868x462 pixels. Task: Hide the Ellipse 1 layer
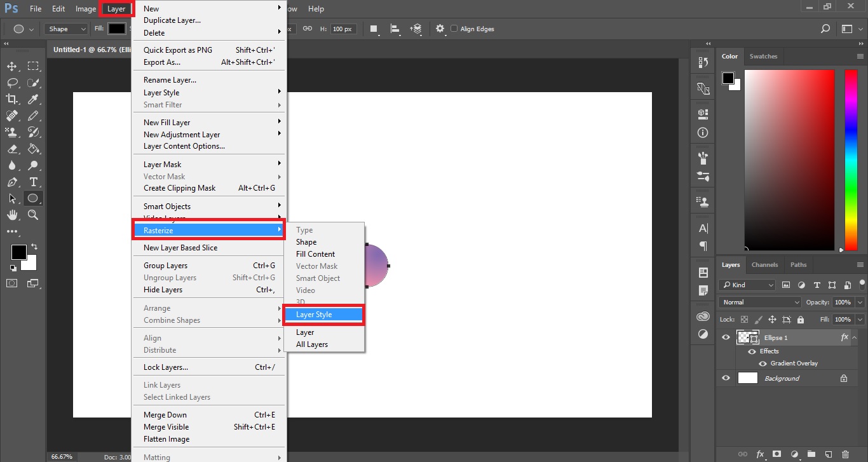(x=726, y=337)
